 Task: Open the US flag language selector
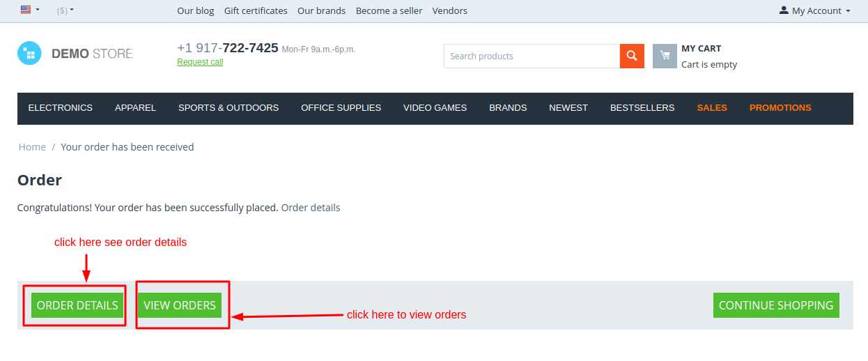point(29,10)
